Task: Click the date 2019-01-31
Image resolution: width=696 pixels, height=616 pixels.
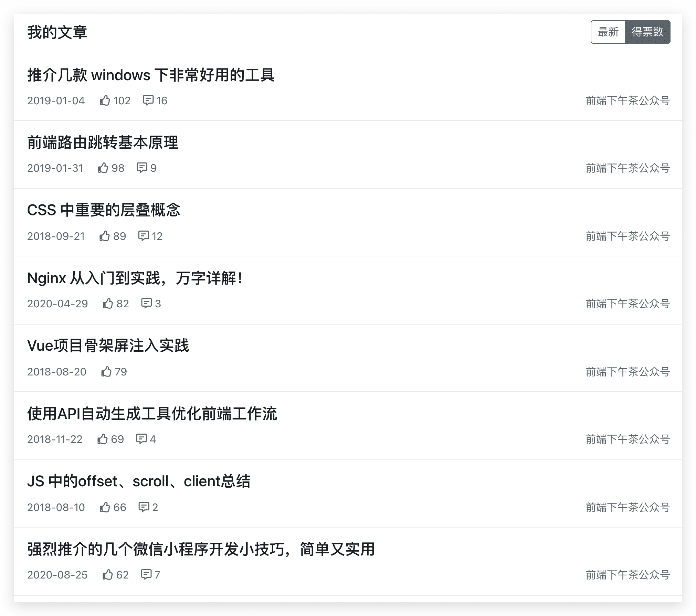Action: click(55, 168)
